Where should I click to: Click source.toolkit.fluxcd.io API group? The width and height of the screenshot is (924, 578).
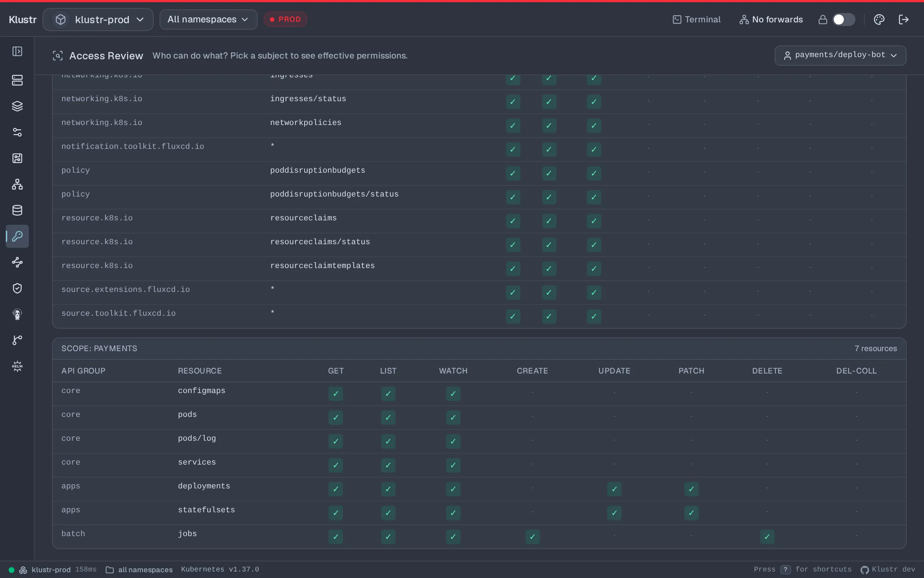click(x=118, y=314)
